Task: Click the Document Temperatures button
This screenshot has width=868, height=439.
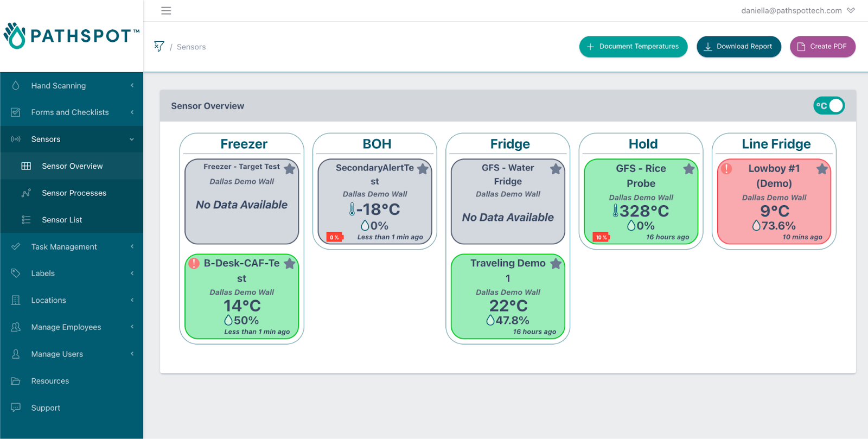Action: (x=633, y=47)
